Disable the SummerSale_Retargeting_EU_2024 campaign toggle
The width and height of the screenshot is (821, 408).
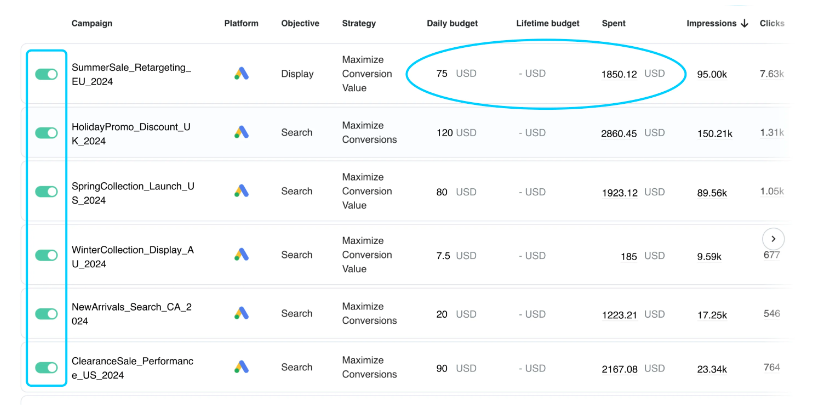click(x=46, y=74)
